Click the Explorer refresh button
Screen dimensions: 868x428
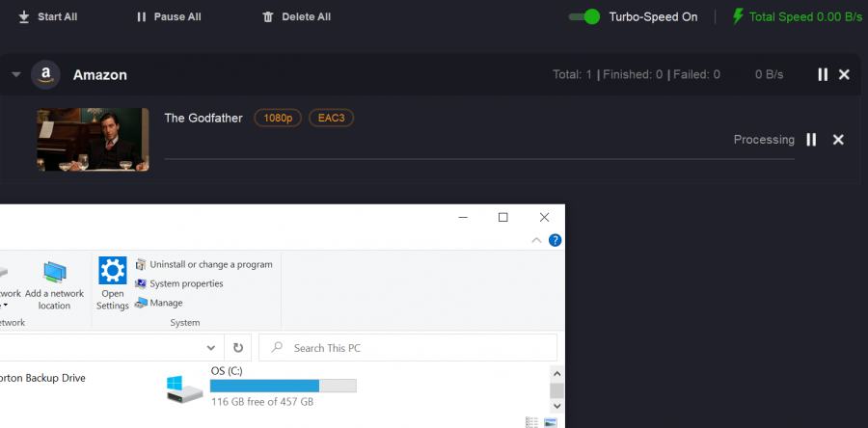click(x=238, y=348)
